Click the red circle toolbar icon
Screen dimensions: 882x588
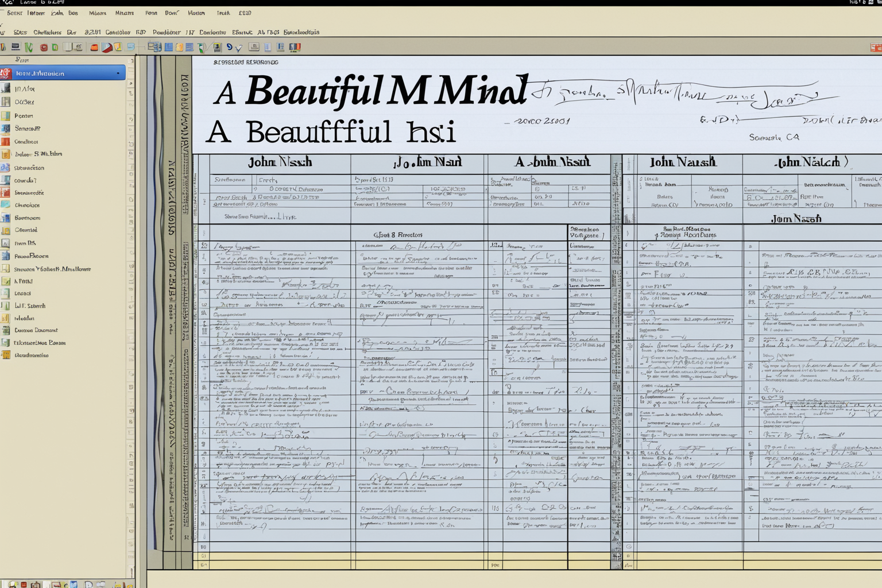tap(44, 48)
